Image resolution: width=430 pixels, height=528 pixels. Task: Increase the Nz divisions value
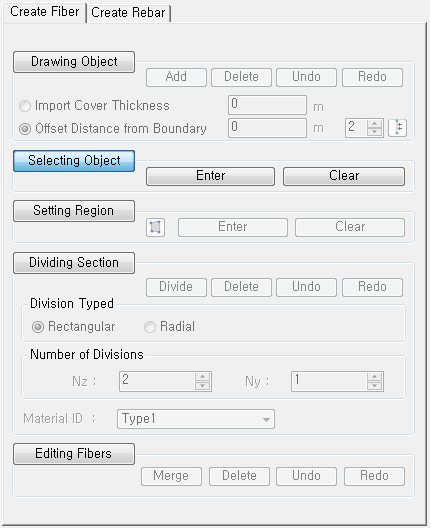pyautogui.click(x=202, y=377)
